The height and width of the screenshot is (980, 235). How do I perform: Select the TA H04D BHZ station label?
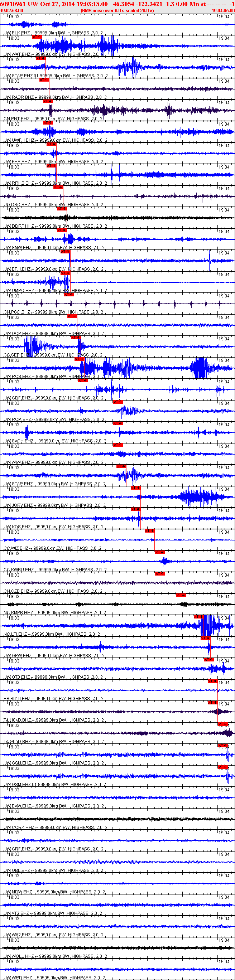53,720
